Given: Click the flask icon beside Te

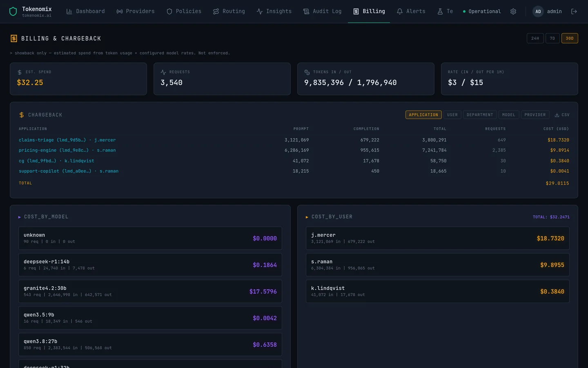Looking at the screenshot, I should tap(440, 11).
